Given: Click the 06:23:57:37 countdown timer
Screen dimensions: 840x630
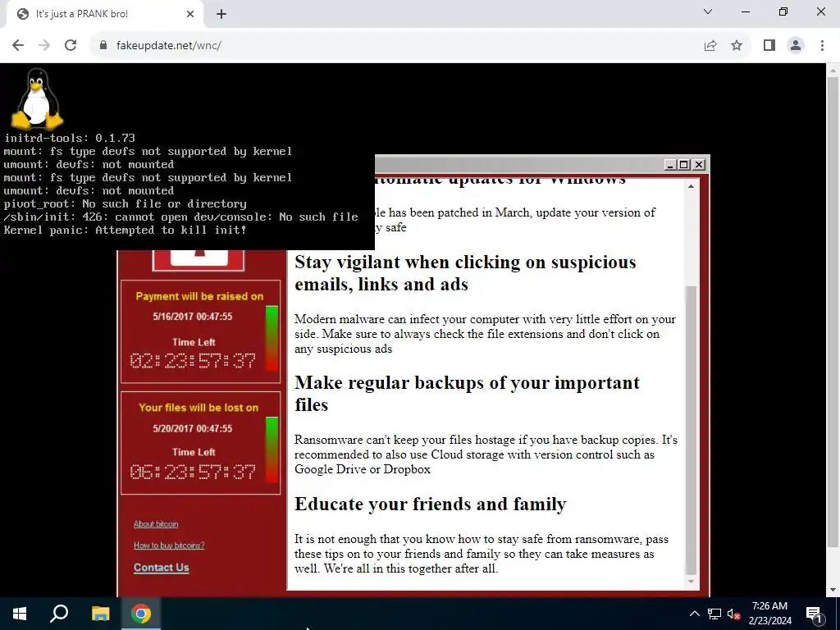Looking at the screenshot, I should pos(193,472).
